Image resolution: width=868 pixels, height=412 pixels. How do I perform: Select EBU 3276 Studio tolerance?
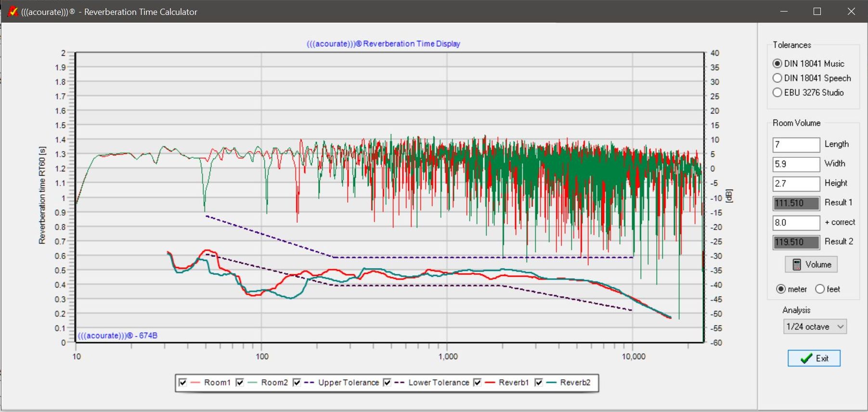777,92
